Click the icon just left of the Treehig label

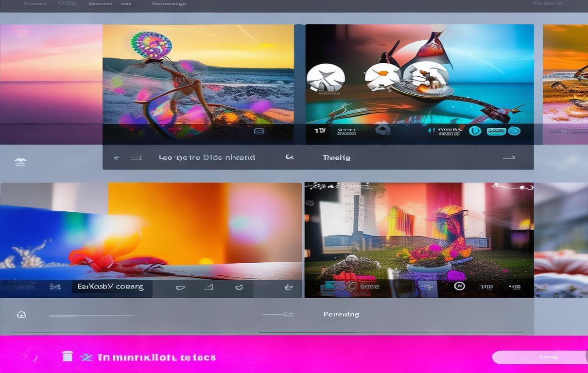click(x=290, y=157)
